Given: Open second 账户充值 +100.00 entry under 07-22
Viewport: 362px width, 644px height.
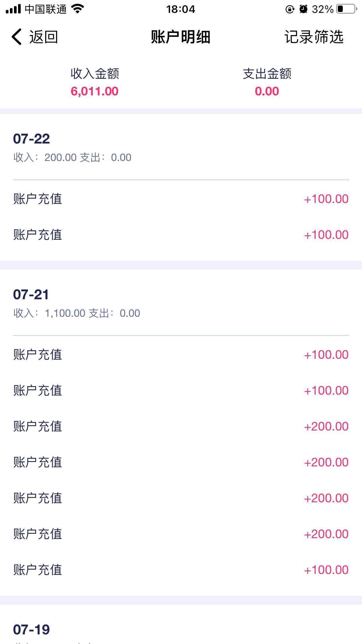Looking at the screenshot, I should pos(181,235).
